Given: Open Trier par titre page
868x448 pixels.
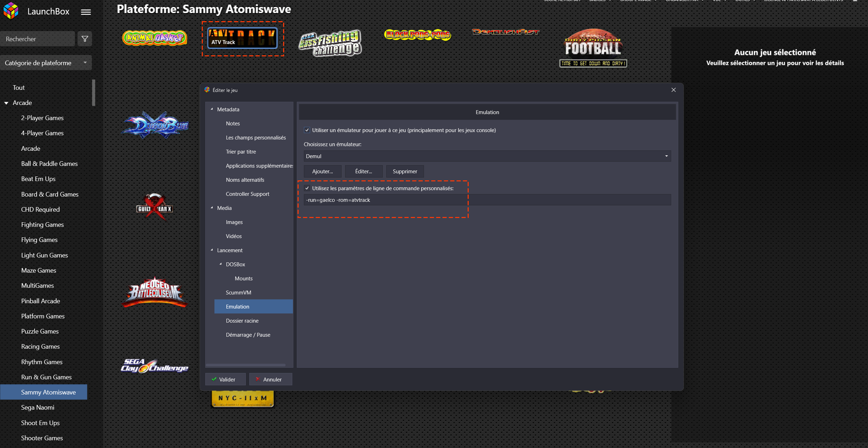Looking at the screenshot, I should [241, 151].
